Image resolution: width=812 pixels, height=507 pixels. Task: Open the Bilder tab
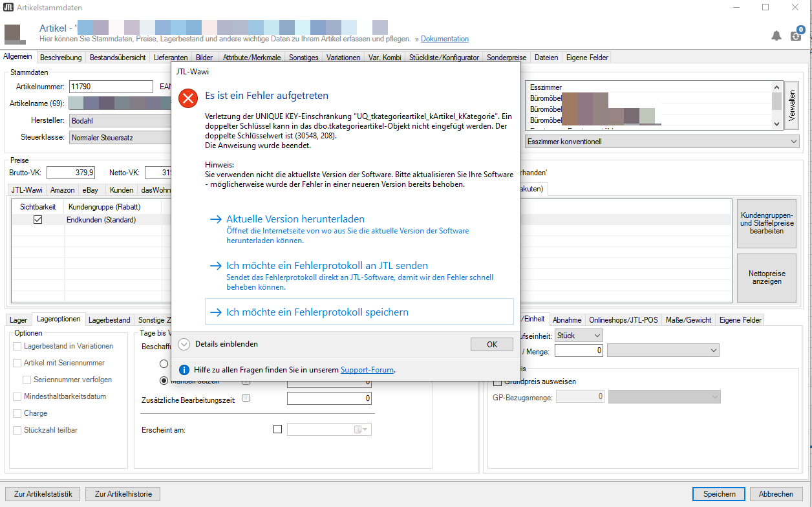click(x=204, y=58)
